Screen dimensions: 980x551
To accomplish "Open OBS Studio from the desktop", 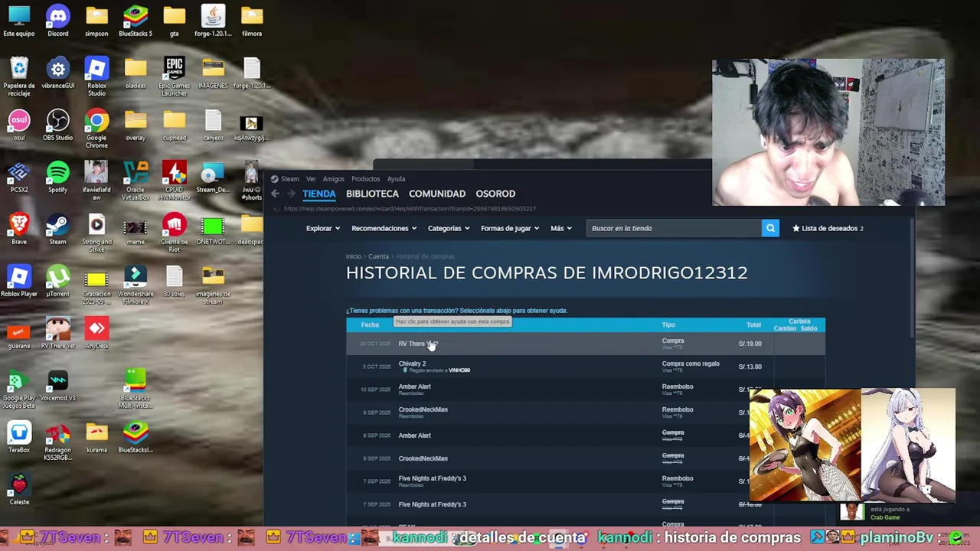I will pyautogui.click(x=57, y=125).
